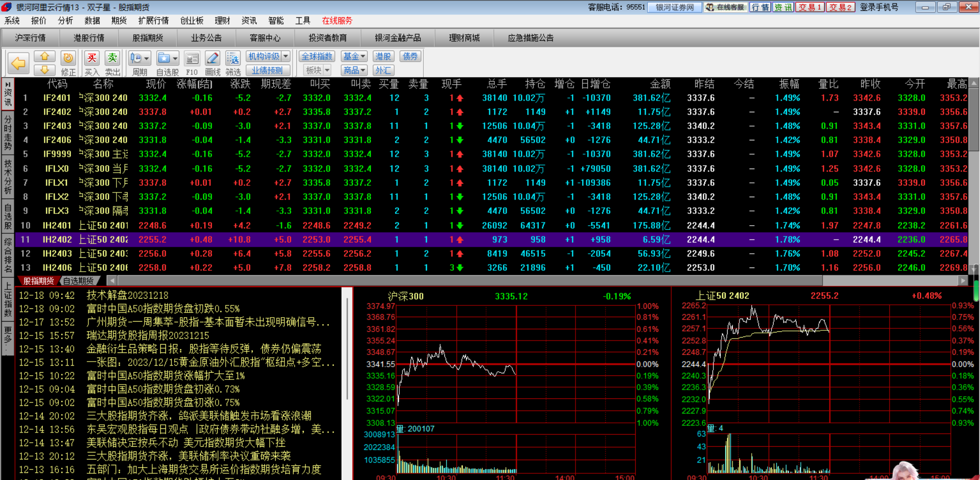This screenshot has height=480, width=980.
Task: Select the IF2401 quote row
Action: 492,98
